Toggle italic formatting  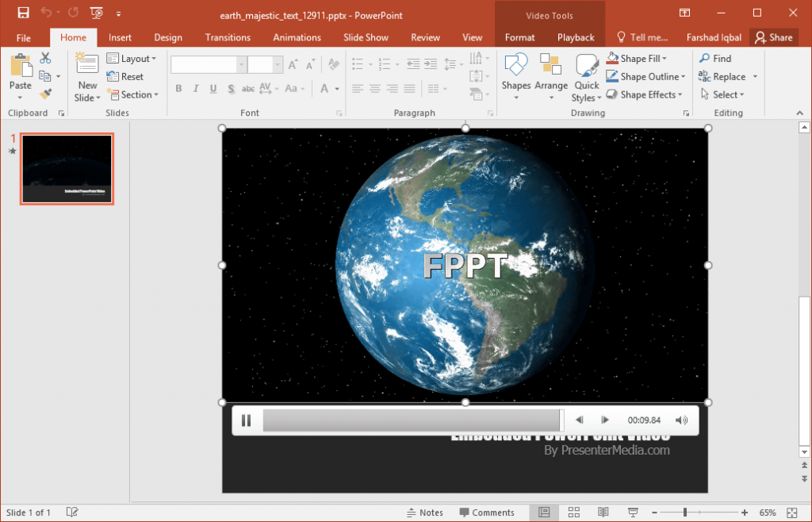point(195,88)
